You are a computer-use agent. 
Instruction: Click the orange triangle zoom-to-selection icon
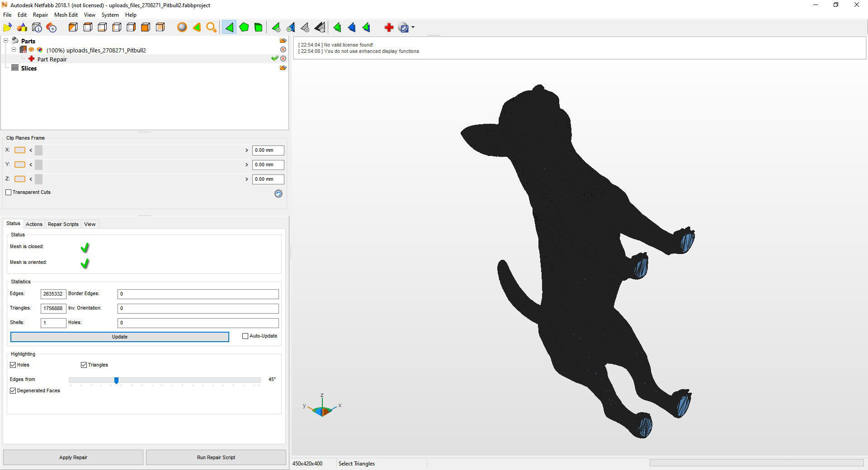point(197,28)
